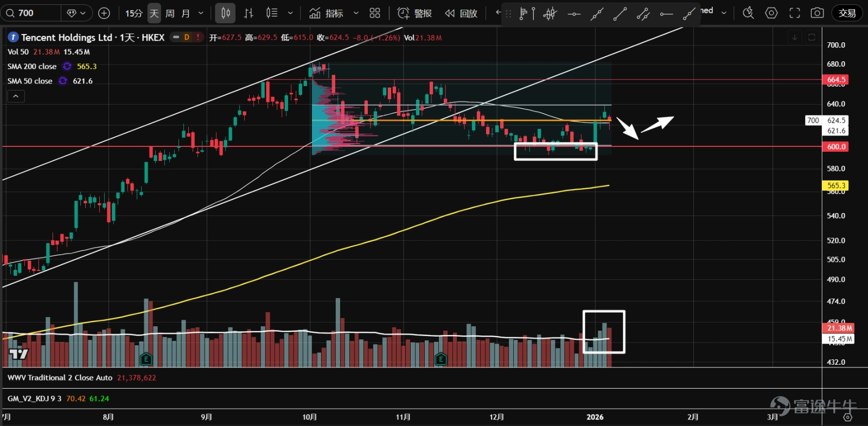Expand the time interval dropdown arrow

201,13
